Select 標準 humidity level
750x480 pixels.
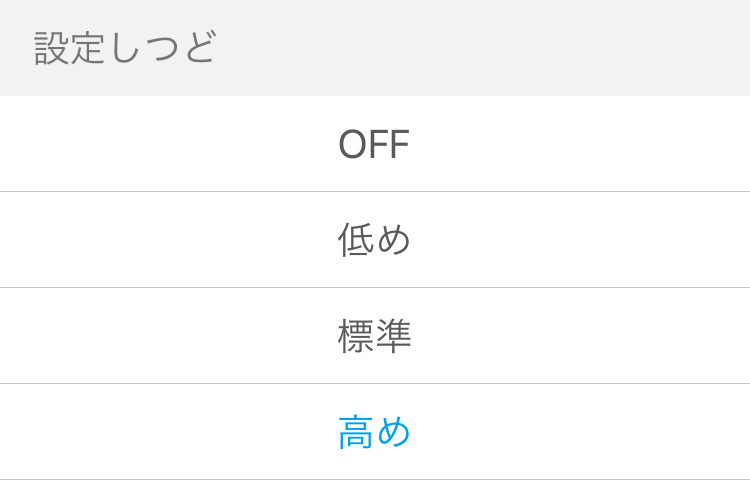[374, 336]
